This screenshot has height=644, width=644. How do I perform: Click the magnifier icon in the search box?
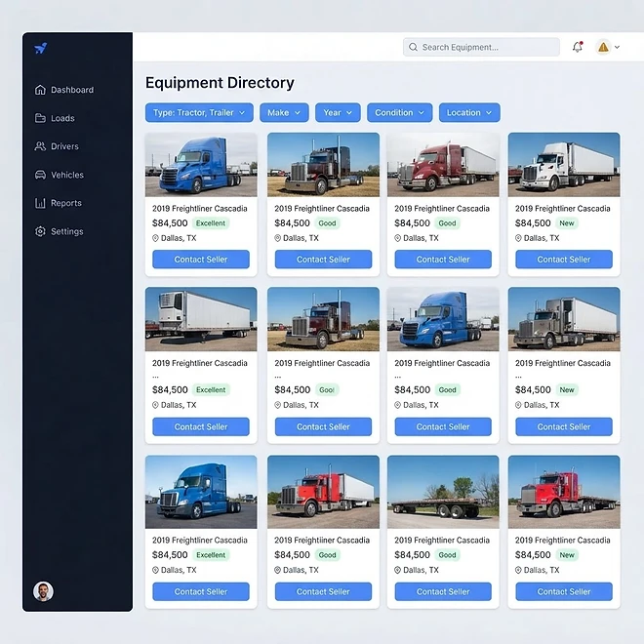pos(413,47)
